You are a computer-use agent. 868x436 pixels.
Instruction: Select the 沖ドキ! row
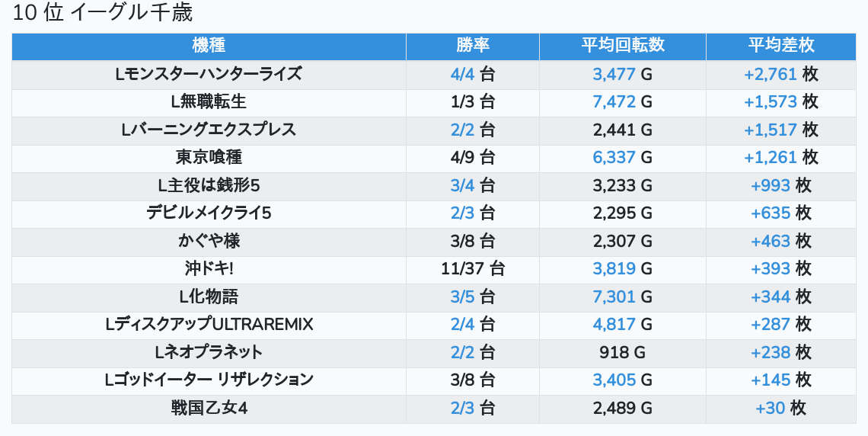coord(209,268)
